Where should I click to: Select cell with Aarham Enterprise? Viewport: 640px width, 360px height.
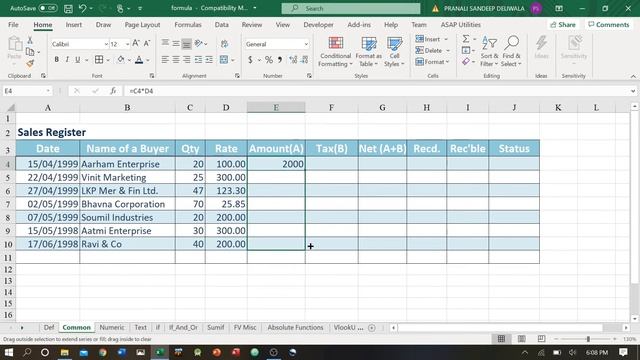pos(127,164)
